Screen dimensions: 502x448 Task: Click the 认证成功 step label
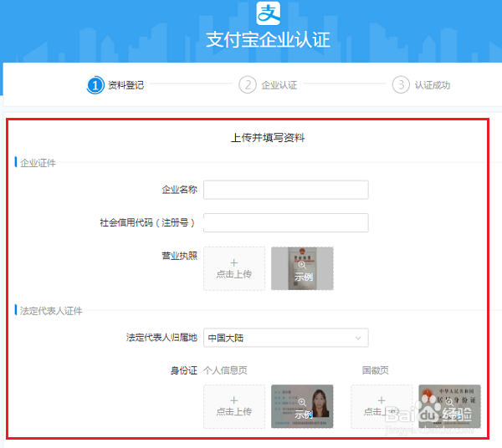(x=433, y=85)
